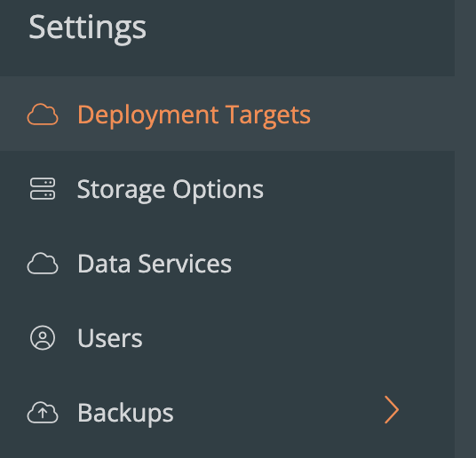Click the cloud icon beside Data Services
This screenshot has width=476, height=458.
(x=43, y=264)
